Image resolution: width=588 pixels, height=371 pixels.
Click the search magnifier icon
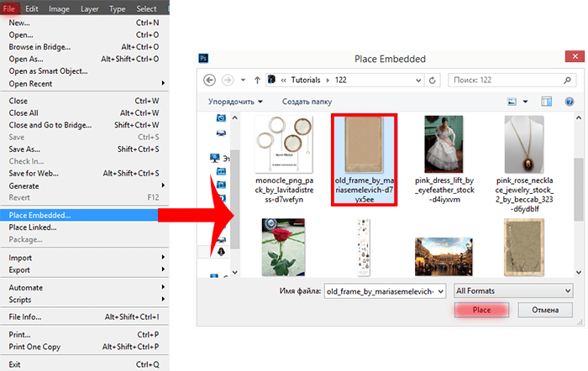(567, 80)
